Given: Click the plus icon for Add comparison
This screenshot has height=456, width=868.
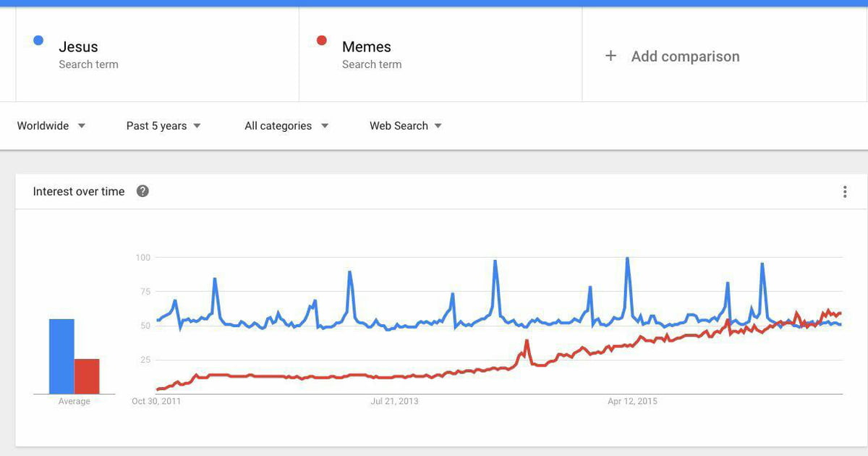Looking at the screenshot, I should (x=610, y=56).
